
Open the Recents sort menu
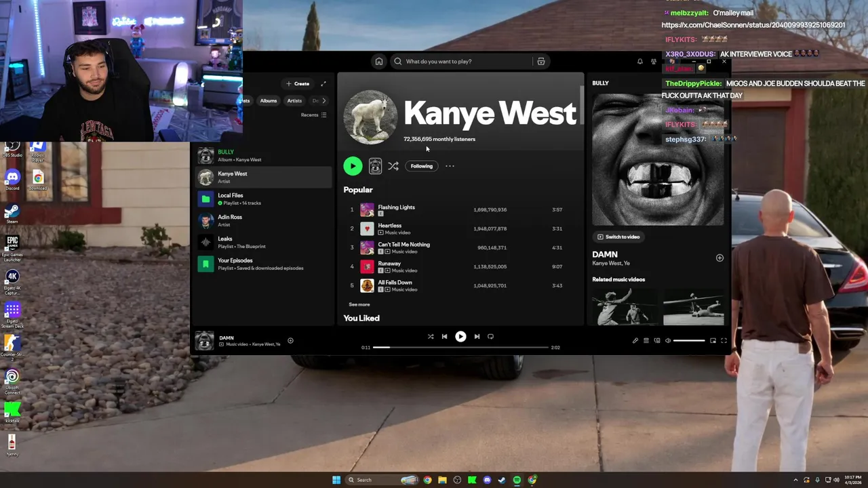tap(314, 115)
